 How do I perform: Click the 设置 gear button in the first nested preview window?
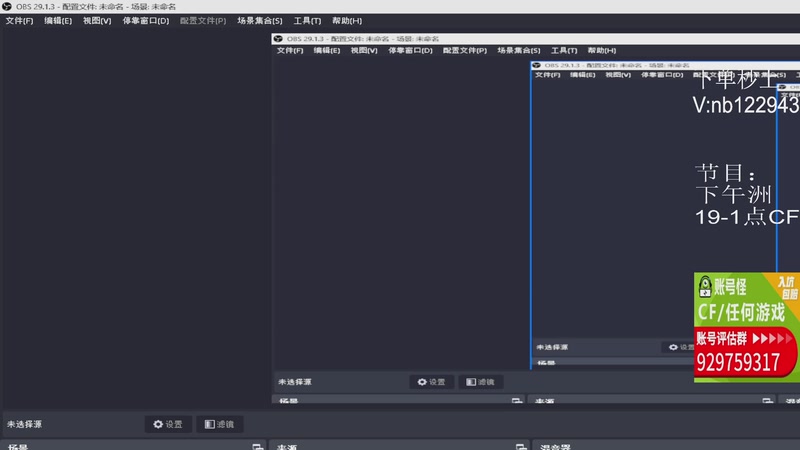[x=432, y=382]
